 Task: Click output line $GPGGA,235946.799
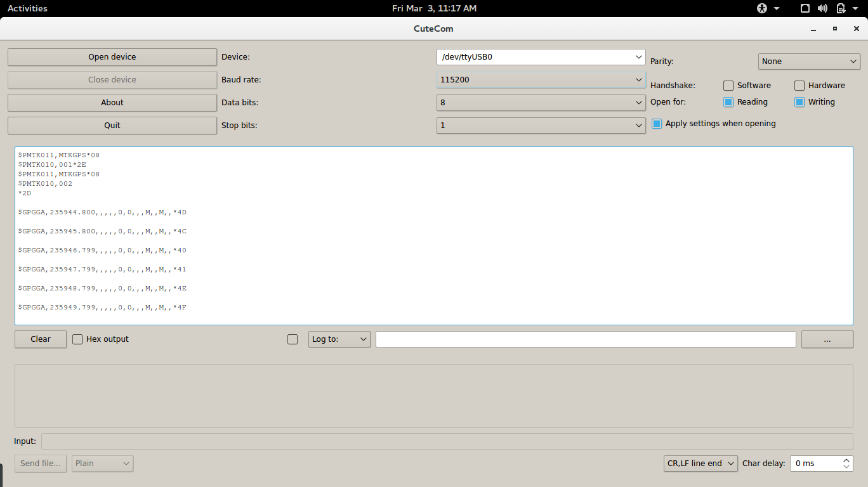102,250
